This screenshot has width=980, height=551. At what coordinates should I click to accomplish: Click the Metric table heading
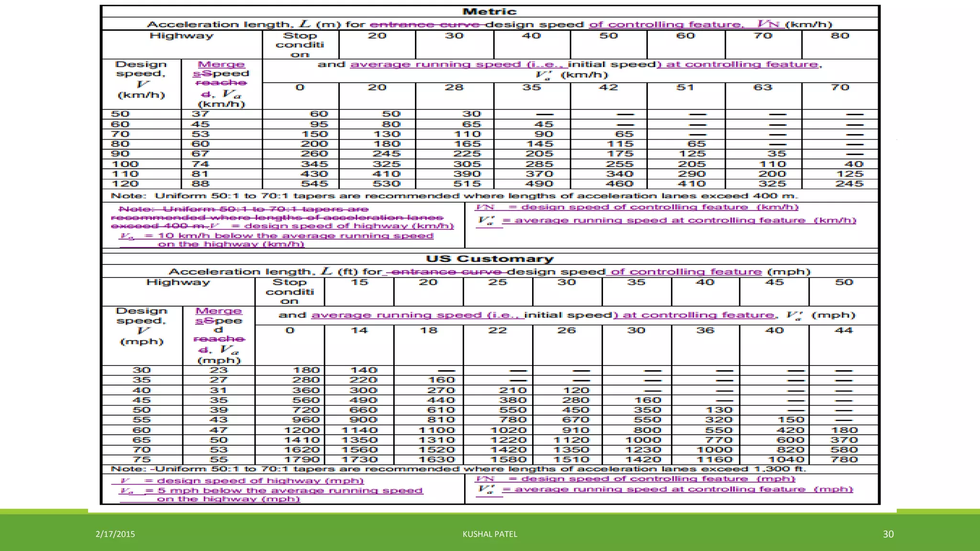490,11
